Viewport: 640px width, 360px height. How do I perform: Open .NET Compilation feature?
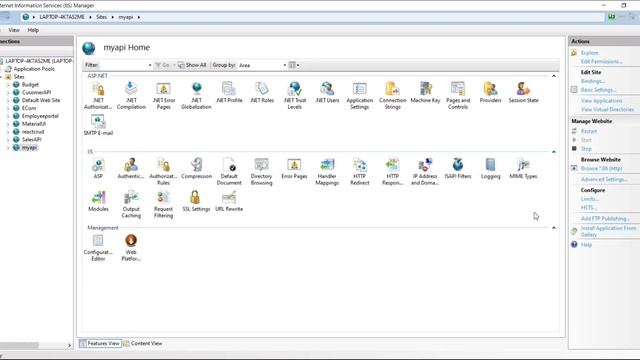pos(131,95)
